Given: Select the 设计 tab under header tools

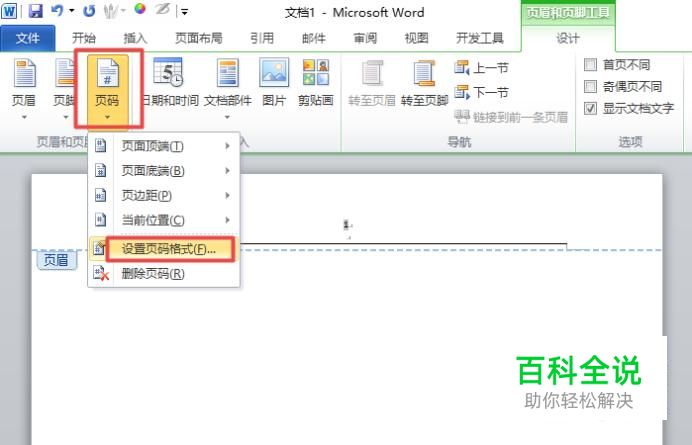Looking at the screenshot, I should click(x=568, y=38).
